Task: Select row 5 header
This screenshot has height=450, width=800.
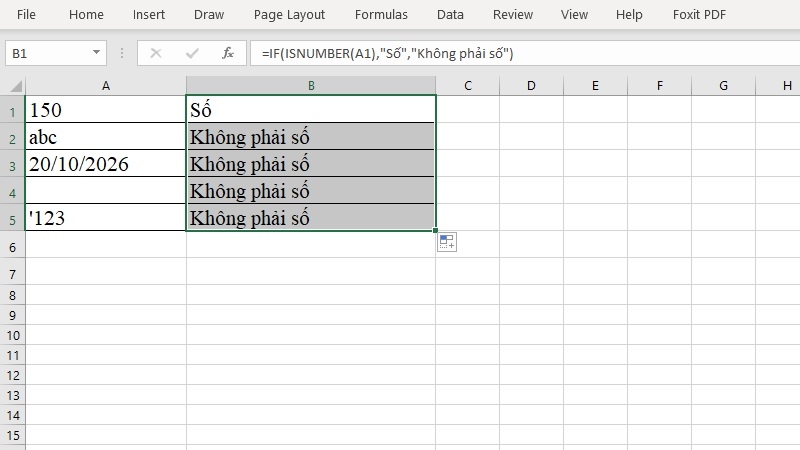Action: tap(12, 217)
